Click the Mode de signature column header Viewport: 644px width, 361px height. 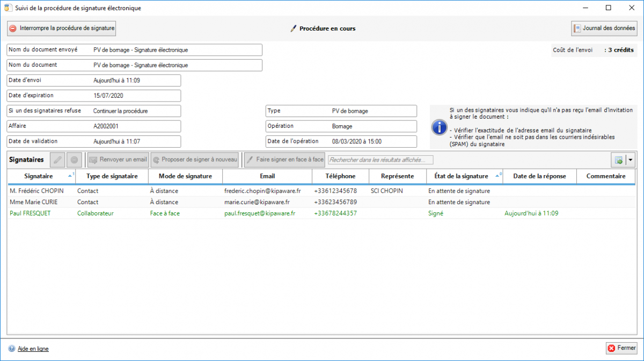coord(185,176)
